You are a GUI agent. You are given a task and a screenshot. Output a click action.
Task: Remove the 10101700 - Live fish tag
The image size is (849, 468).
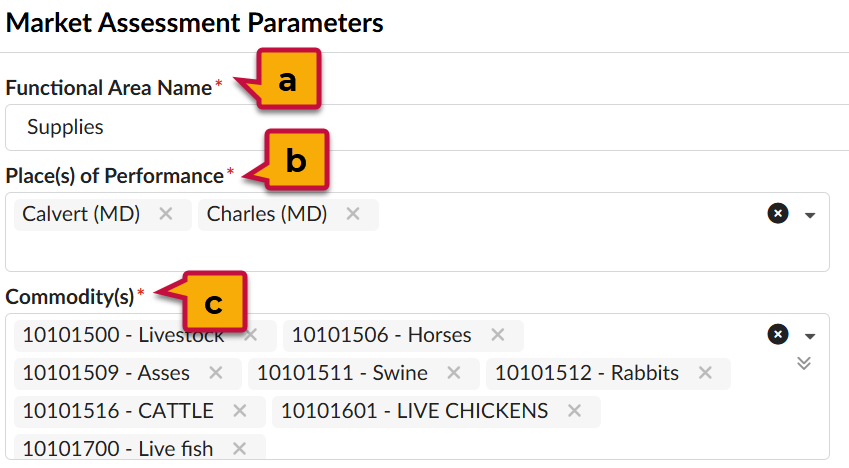239,448
